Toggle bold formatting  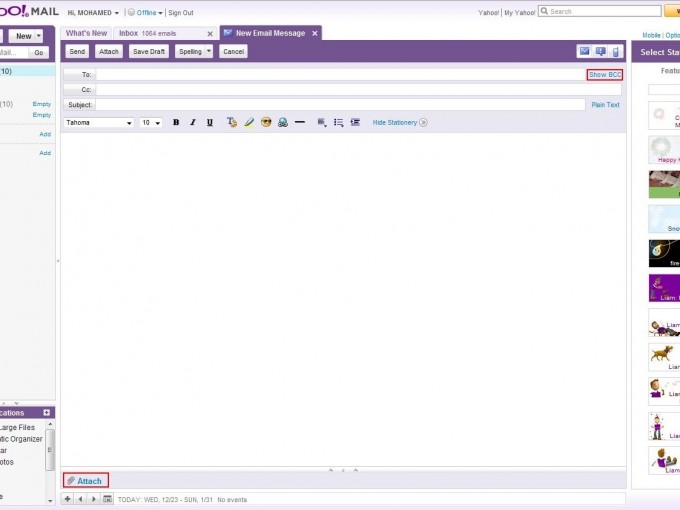[176, 123]
